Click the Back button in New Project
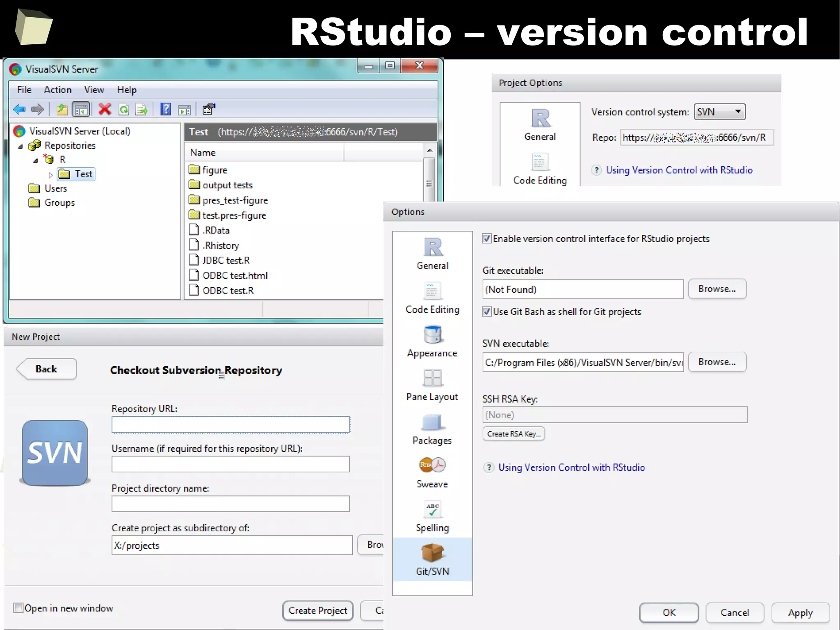The height and width of the screenshot is (630, 840). click(x=46, y=369)
